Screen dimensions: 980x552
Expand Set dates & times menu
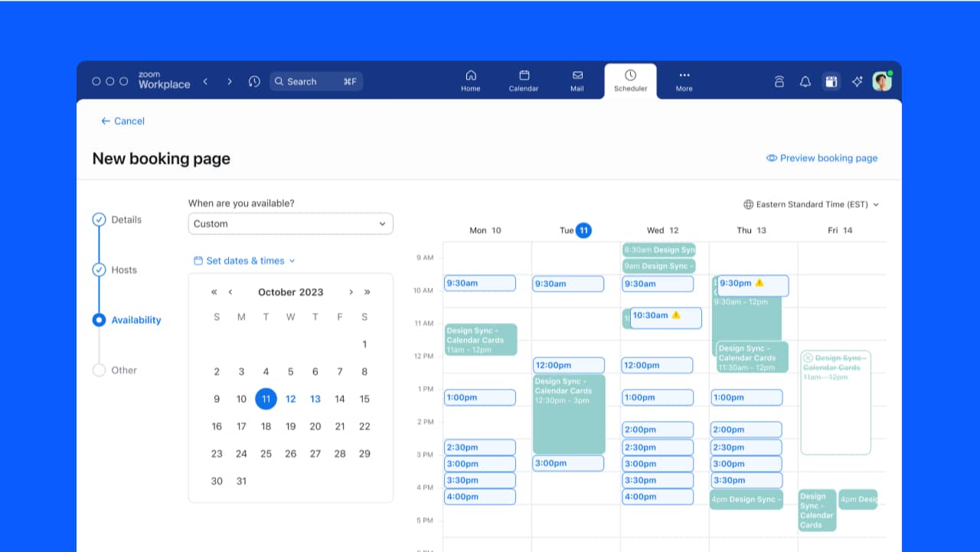[244, 260]
